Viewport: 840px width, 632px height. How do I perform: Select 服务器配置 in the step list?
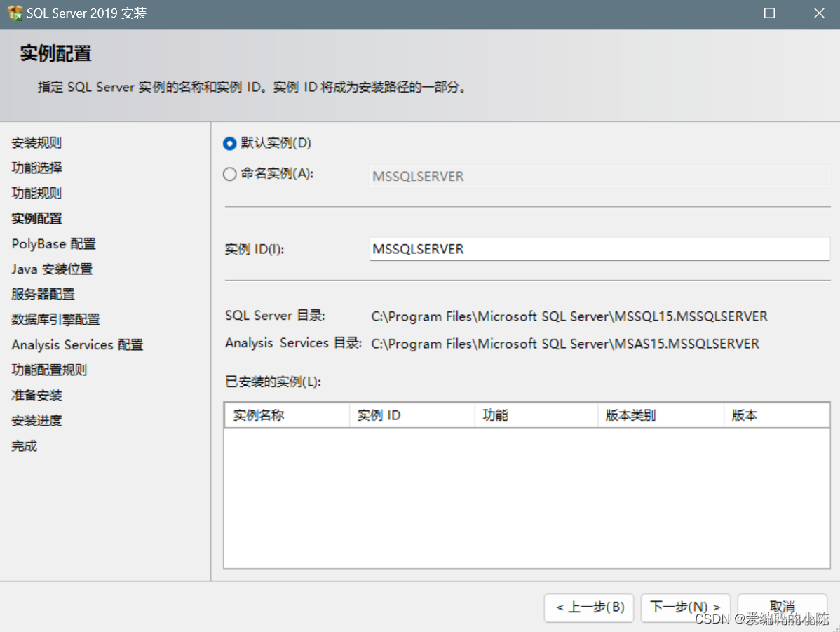[43, 295]
